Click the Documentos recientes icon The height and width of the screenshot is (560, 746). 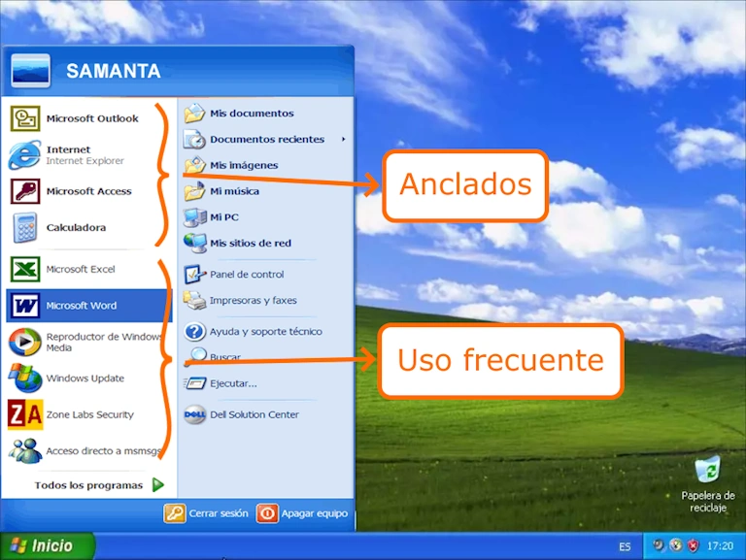tap(194, 140)
